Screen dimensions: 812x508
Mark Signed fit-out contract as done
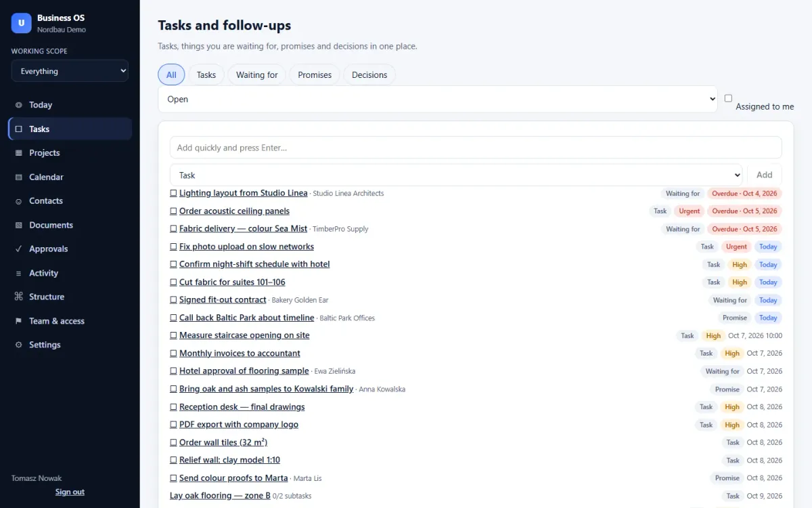(x=173, y=300)
